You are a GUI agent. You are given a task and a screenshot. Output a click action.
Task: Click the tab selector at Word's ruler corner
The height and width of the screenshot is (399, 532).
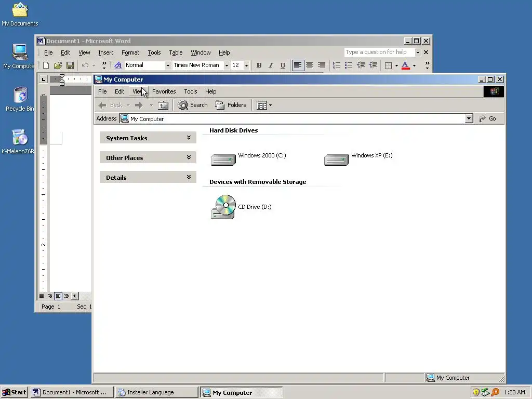point(44,79)
